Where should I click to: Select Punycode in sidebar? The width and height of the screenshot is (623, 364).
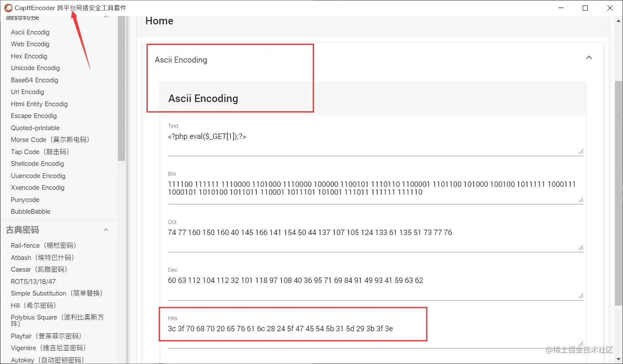click(x=25, y=200)
